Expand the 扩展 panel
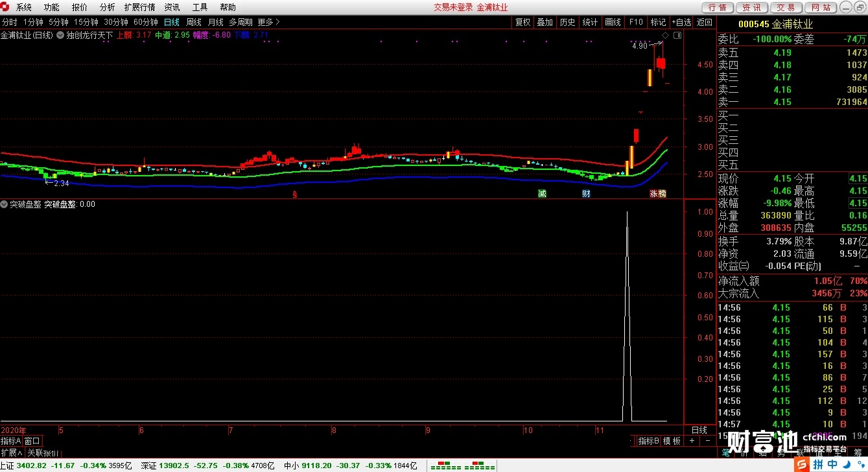The image size is (868, 472). 12,453
